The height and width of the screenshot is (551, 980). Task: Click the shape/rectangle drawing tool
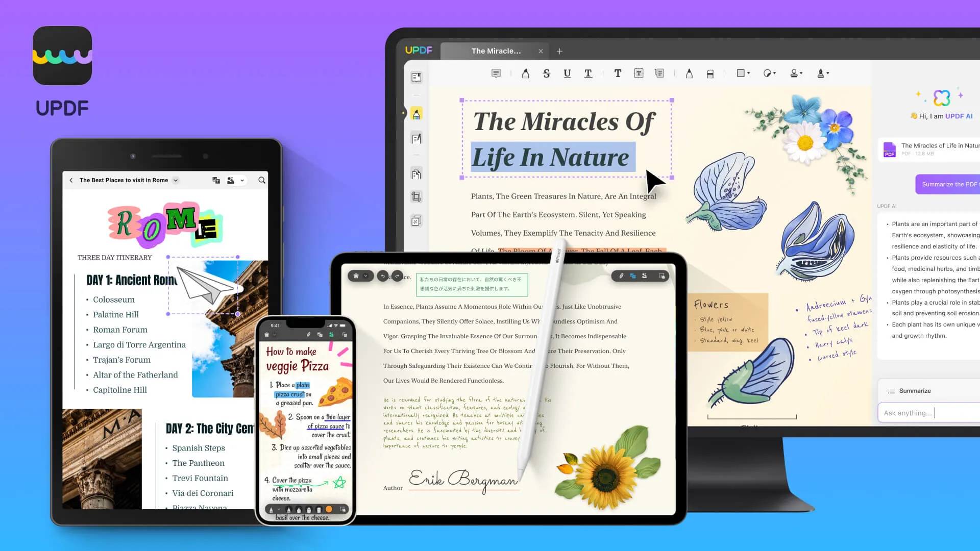(x=741, y=73)
